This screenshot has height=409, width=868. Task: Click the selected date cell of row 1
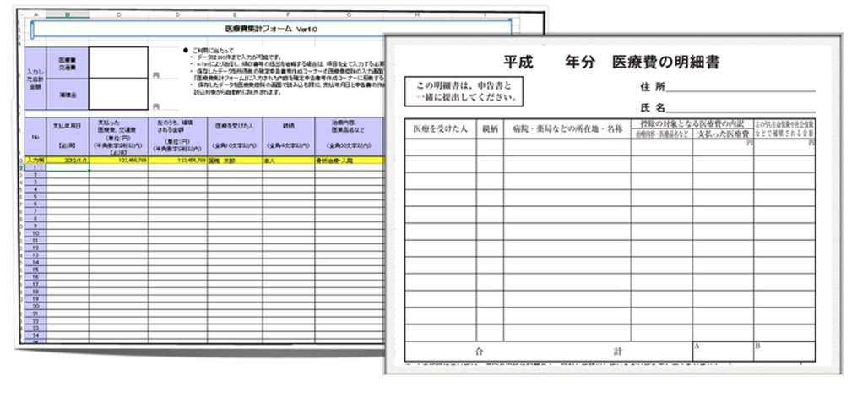68,166
